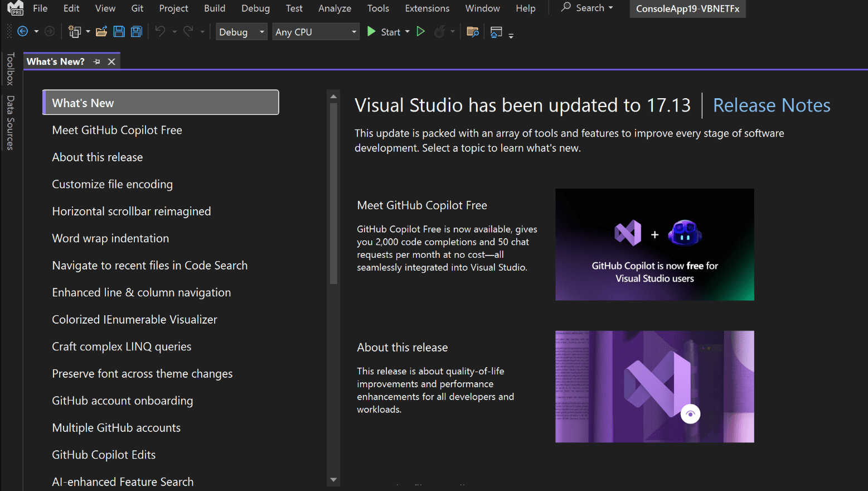
Task: Pin the What's New? tab
Action: click(x=97, y=61)
